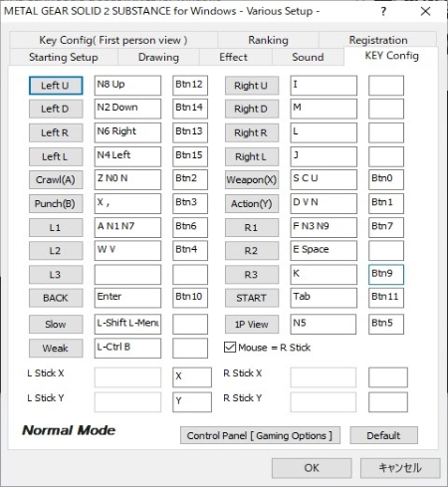Click the 1P View button
This screenshot has height=487, width=448.
tap(252, 324)
